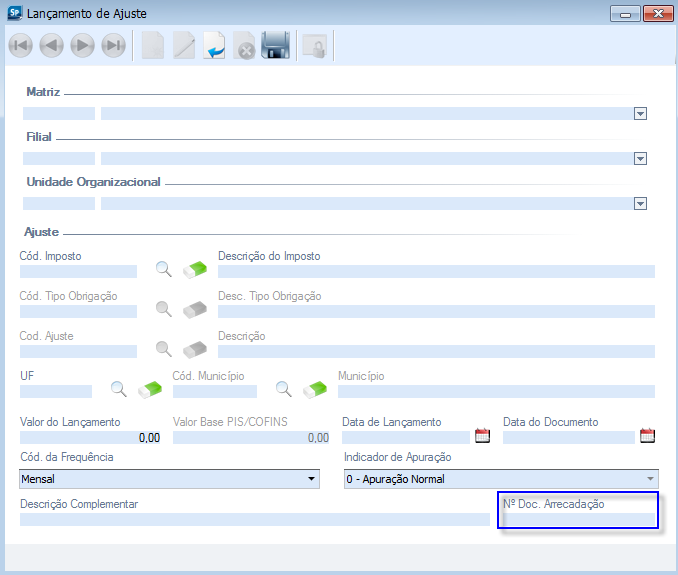Focus the Cód. Imposto input field
Screen dimensions: 678x575
[78, 272]
